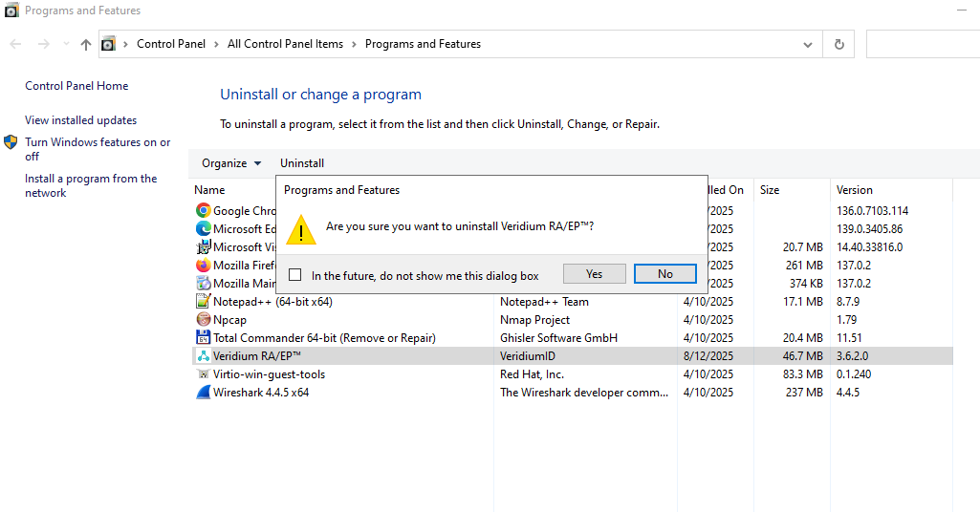Image resolution: width=980 pixels, height=512 pixels.
Task: Select the Npcap icon in list
Action: pyautogui.click(x=203, y=320)
